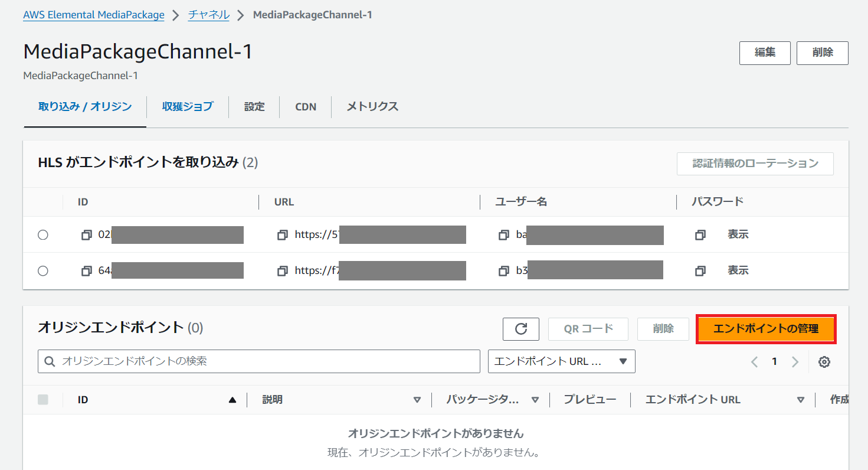The width and height of the screenshot is (868, 470).
Task: Open AWS Elemental MediaPackage breadcrumb link
Action: click(94, 15)
